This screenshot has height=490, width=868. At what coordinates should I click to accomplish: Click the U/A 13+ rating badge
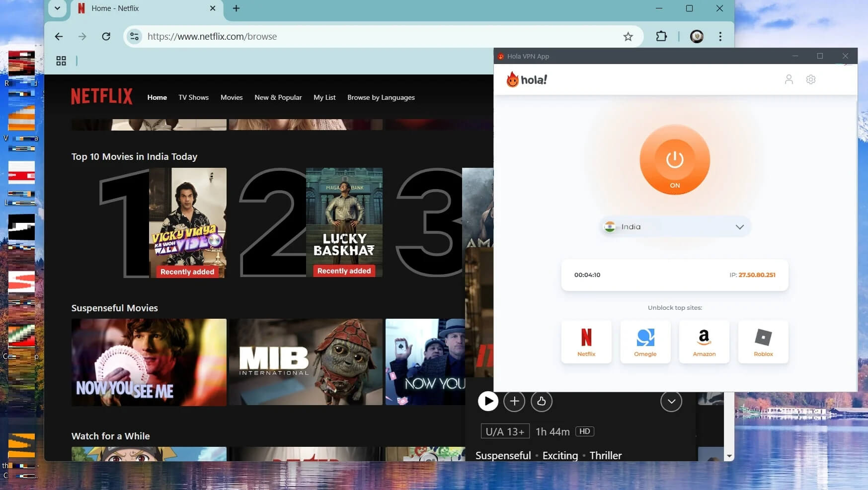pyautogui.click(x=505, y=431)
